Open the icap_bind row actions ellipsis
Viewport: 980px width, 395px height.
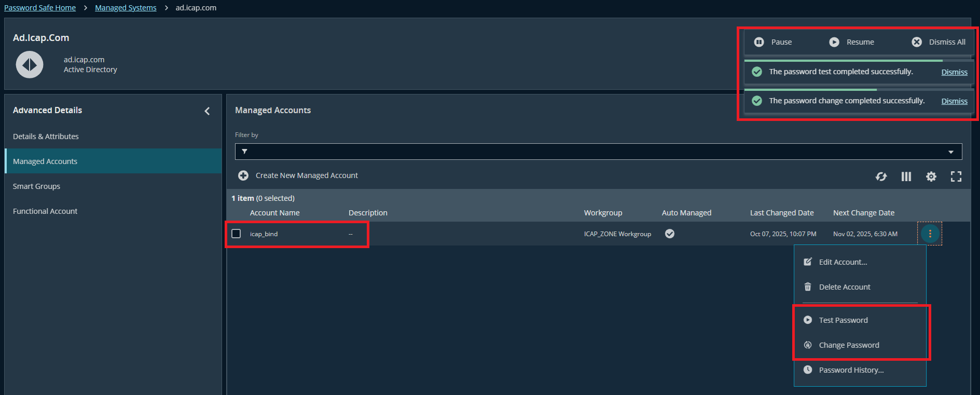click(930, 234)
